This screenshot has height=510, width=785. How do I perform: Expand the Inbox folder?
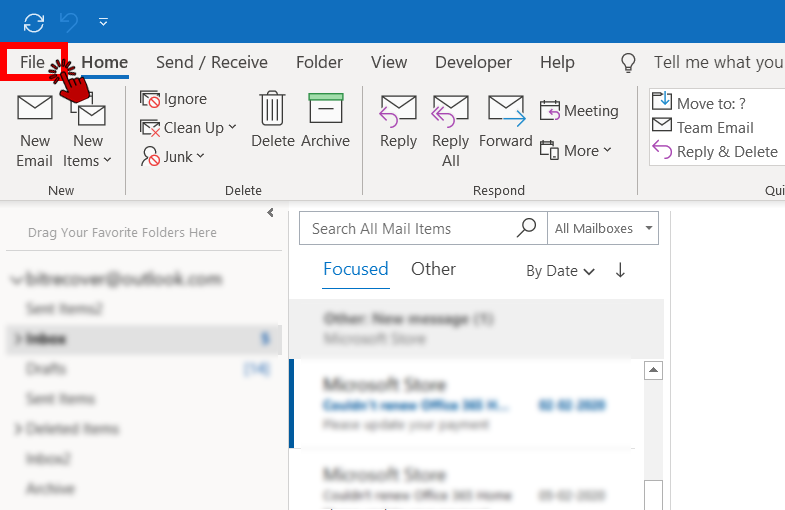point(18,339)
